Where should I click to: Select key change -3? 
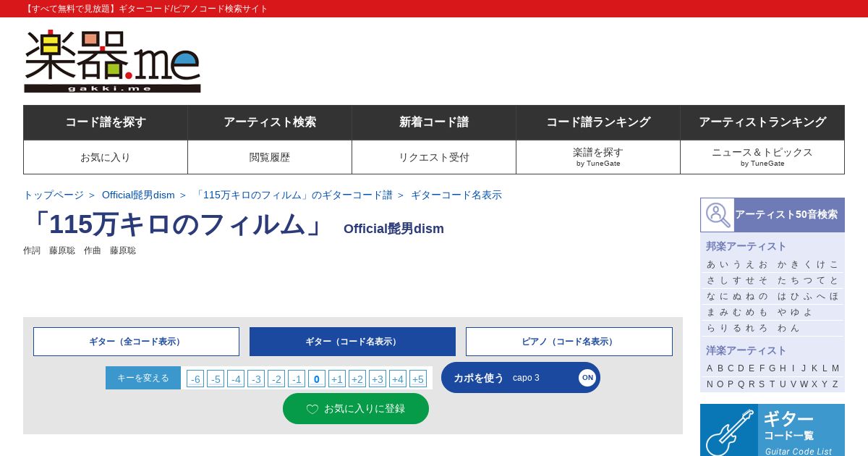[256, 379]
